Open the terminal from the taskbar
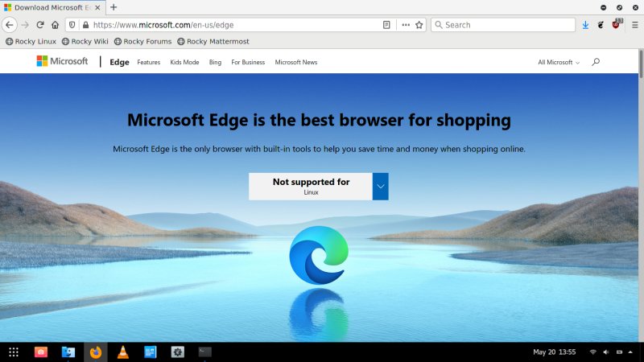The image size is (644, 362). pyautogui.click(x=205, y=352)
